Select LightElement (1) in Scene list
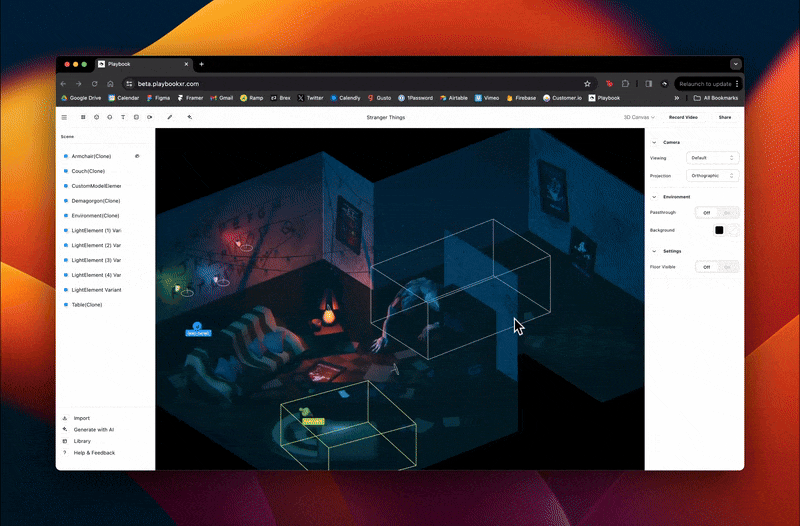Image resolution: width=800 pixels, height=526 pixels. (96, 231)
